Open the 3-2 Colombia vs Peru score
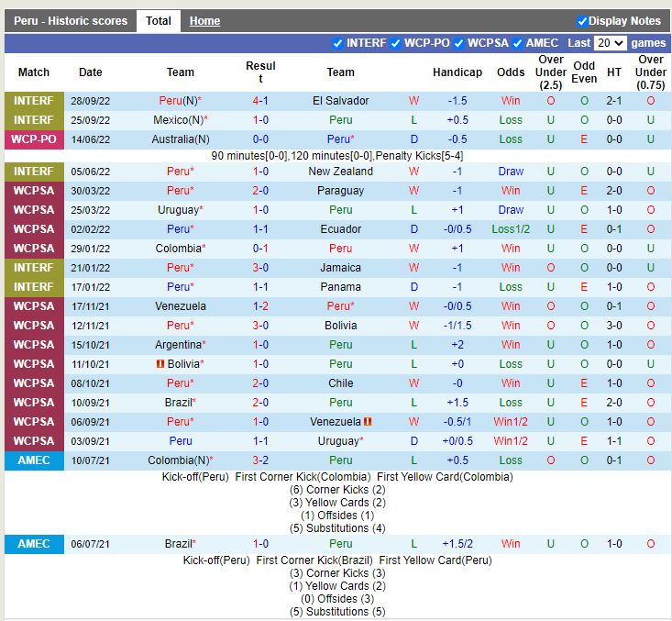Image resolution: width=672 pixels, height=621 pixels. [x=260, y=460]
